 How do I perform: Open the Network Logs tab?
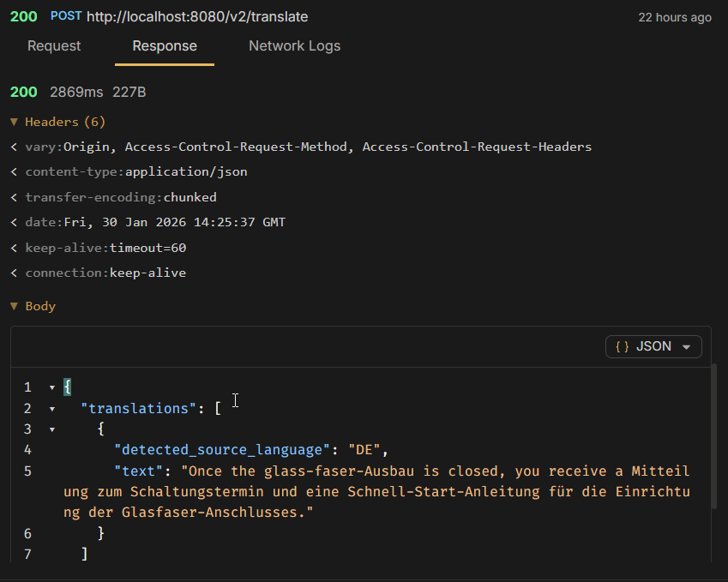(x=294, y=46)
